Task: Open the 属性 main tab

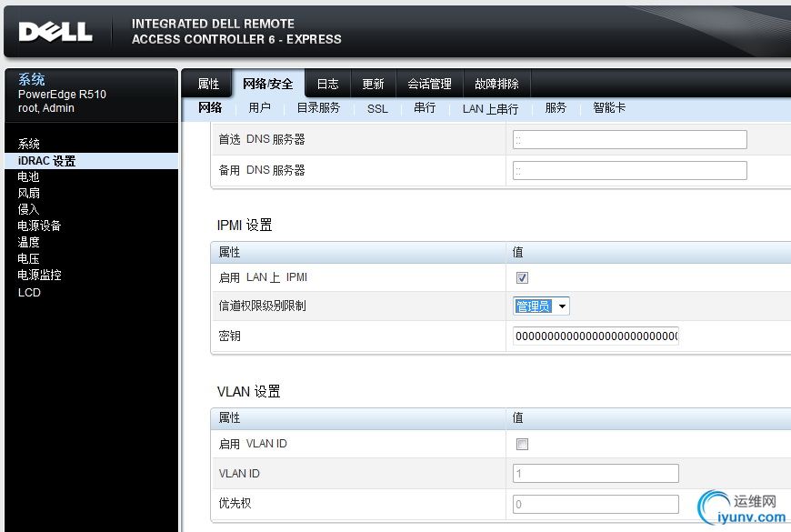Action: point(208,84)
